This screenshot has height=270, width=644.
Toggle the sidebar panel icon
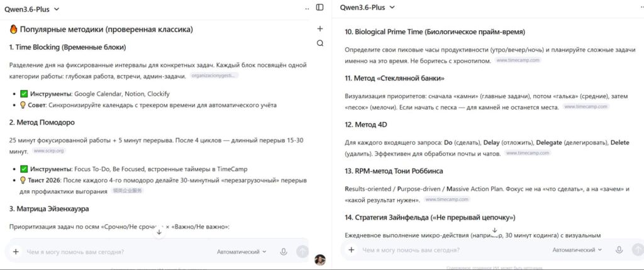click(x=320, y=8)
